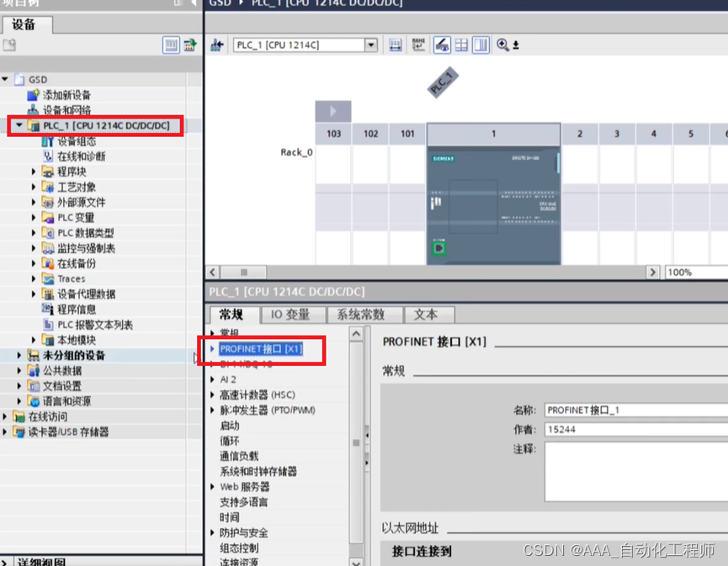Expand the 监控与强制表 folder arrow
This screenshot has width=728, height=566.
[x=34, y=248]
